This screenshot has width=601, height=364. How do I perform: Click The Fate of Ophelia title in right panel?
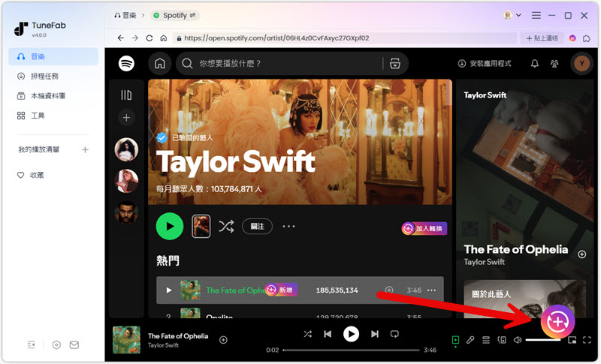516,250
